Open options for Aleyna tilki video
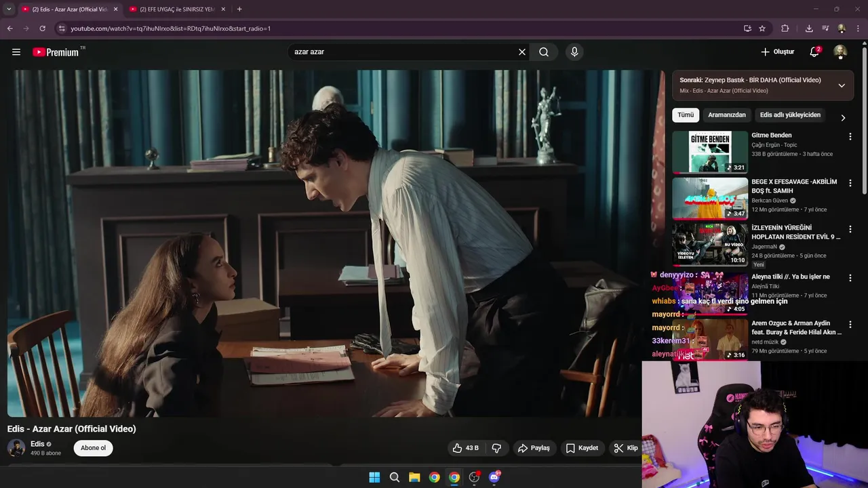The height and width of the screenshot is (488, 868). (x=850, y=278)
